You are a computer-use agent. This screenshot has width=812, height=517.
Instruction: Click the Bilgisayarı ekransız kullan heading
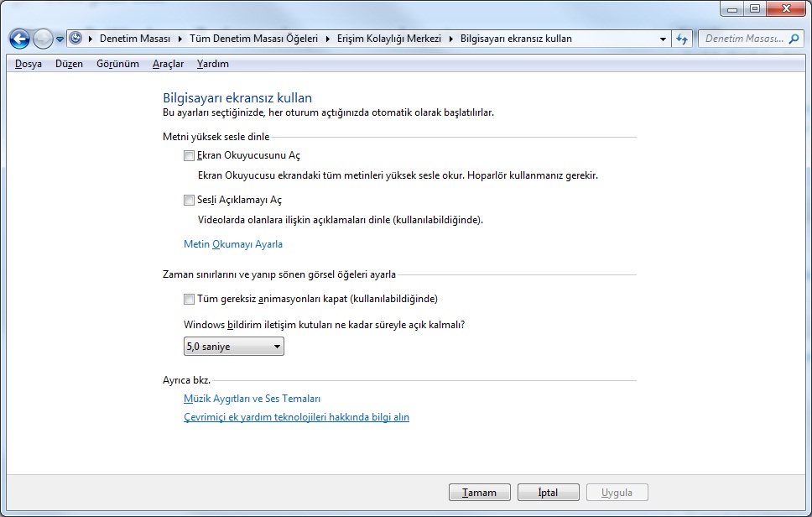click(x=237, y=98)
